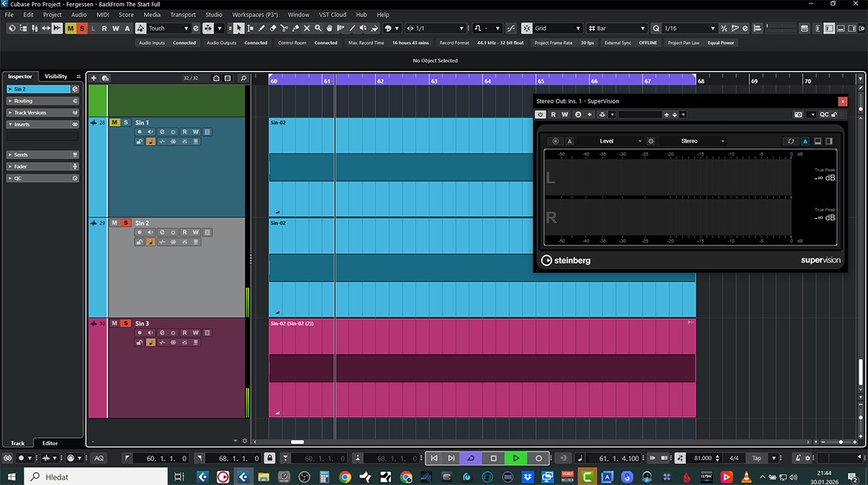This screenshot has width=868, height=485.
Task: Choose the Mute tool X icon
Action: click(x=307, y=28)
